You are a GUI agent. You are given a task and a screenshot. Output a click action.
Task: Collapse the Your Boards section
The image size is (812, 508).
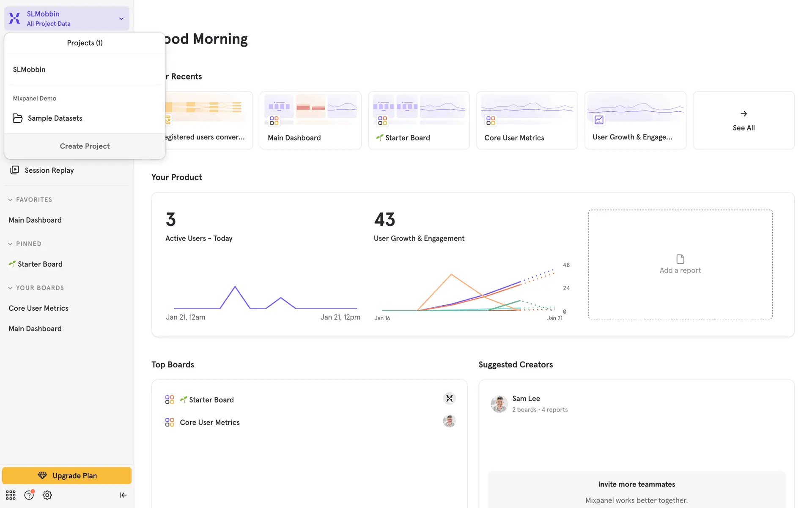10,288
